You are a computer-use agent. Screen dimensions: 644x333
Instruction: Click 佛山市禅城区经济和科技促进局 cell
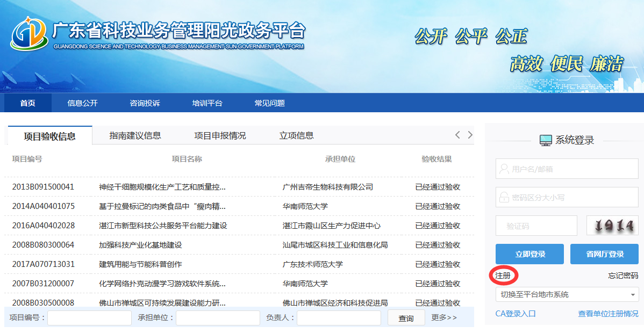pyautogui.click(x=335, y=303)
